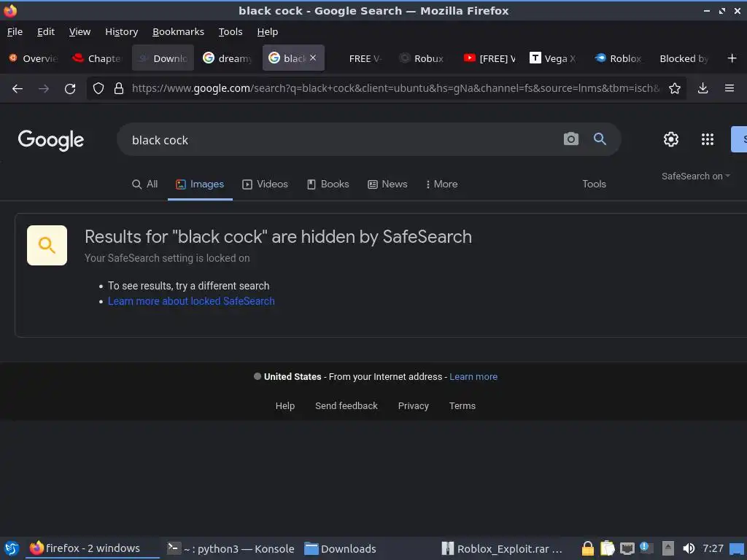Open Learn more link beside Internet address

pos(473,377)
